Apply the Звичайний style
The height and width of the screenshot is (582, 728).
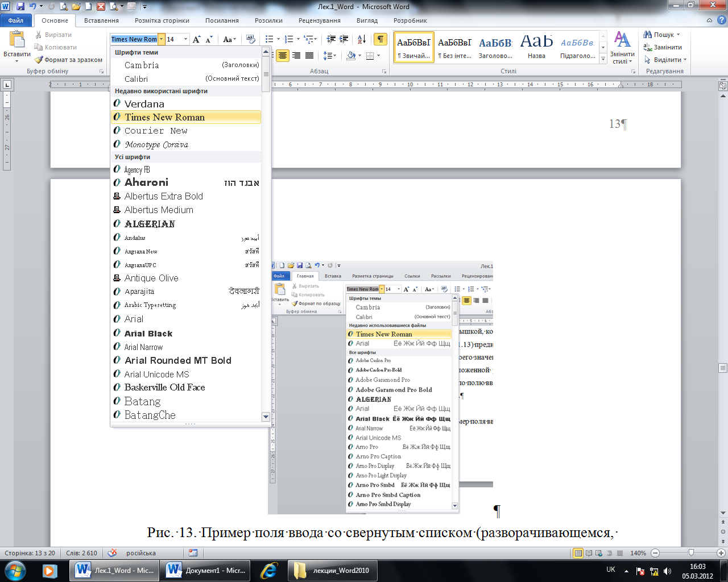[x=413, y=47]
